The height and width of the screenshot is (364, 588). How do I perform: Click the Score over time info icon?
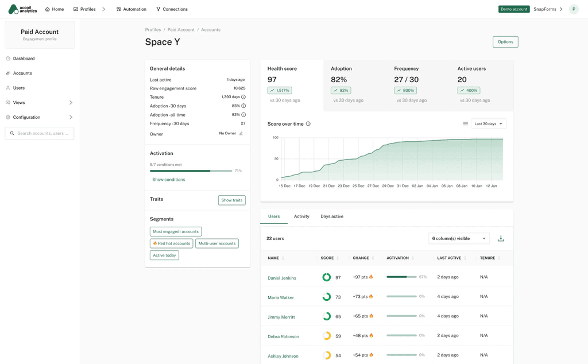point(308,123)
